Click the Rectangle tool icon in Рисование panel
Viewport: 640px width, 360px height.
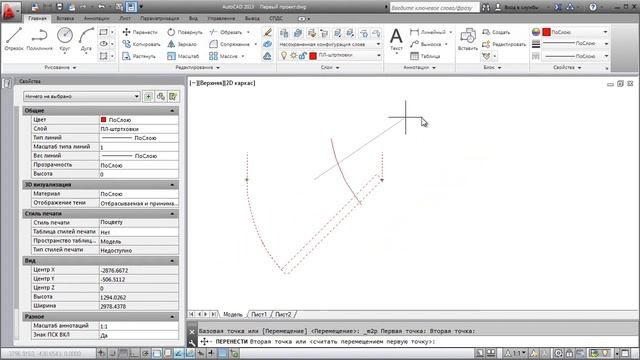[x=104, y=32]
